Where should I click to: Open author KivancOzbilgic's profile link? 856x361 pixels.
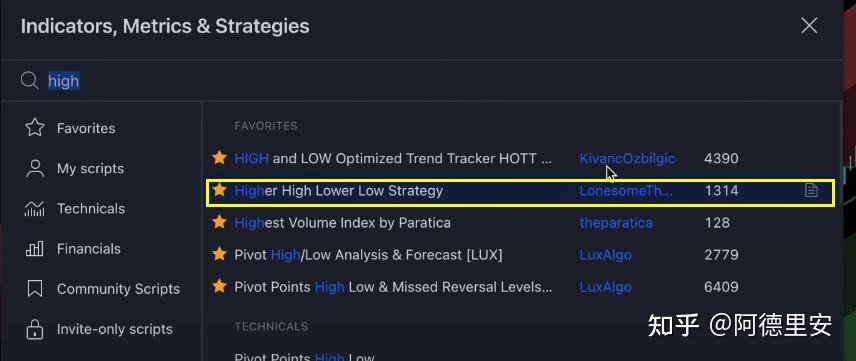pos(627,158)
